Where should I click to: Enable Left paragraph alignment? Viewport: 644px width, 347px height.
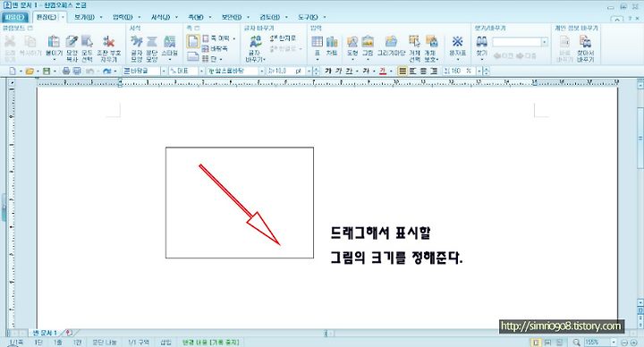click(412, 71)
